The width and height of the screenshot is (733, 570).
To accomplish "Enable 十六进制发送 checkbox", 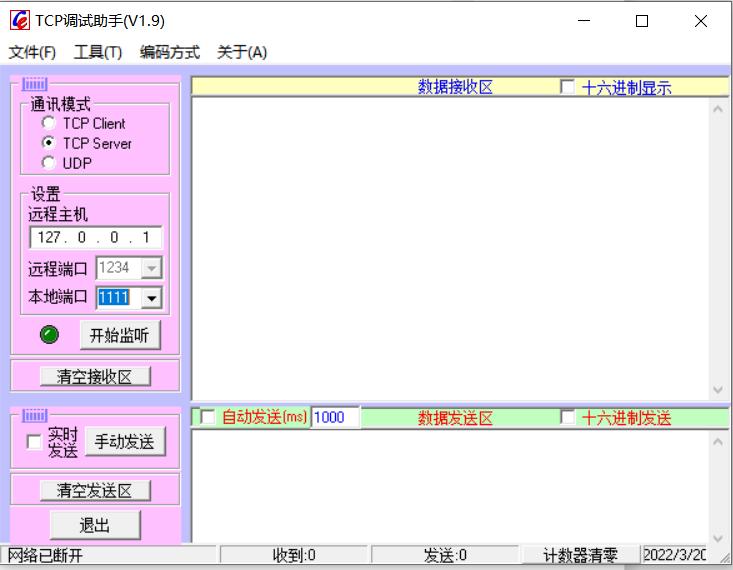I will [x=568, y=417].
